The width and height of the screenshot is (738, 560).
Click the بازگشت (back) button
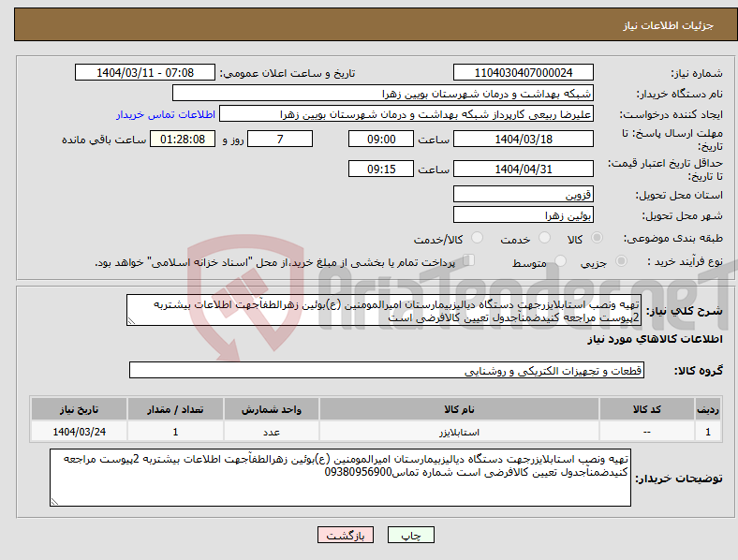[x=346, y=535]
